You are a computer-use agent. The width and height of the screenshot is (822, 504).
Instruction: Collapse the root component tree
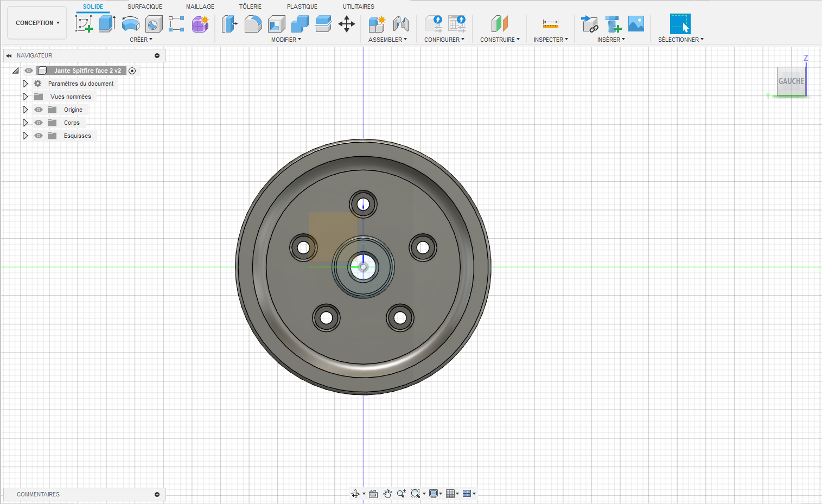pyautogui.click(x=16, y=71)
